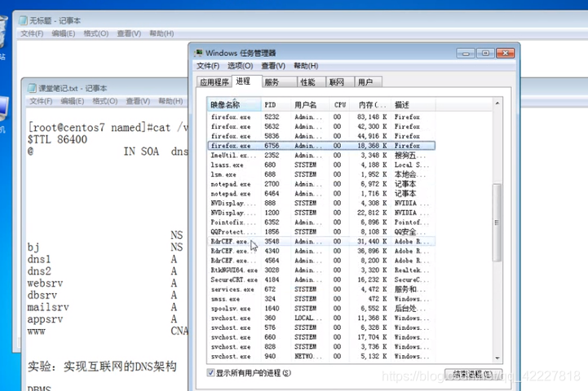588x391 pixels.
Task: Select RdrCEF.exe process with PID 4564
Action: [x=321, y=261]
